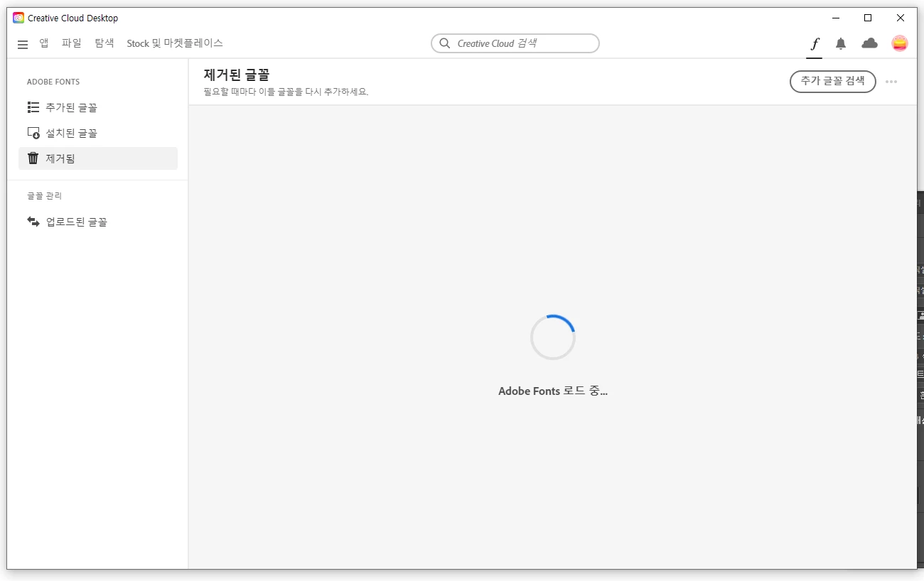The image size is (924, 581).
Task: Open the more options ellipsis
Action: click(x=891, y=82)
